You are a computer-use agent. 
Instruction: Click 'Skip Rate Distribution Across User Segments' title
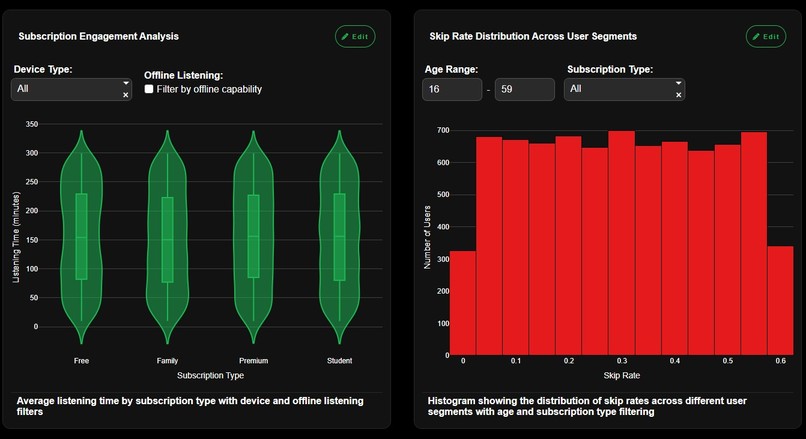[533, 36]
